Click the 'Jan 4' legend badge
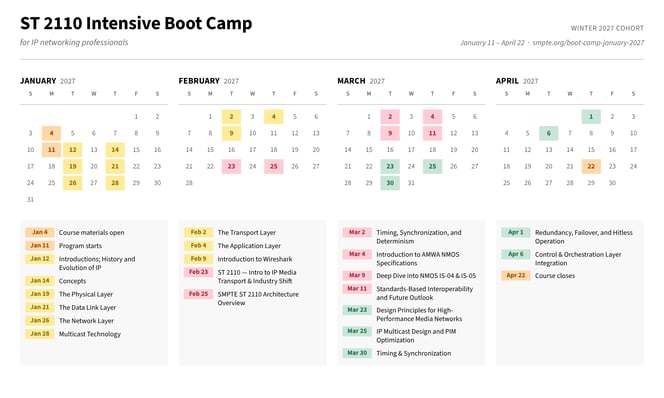Screen dimensions: 664x398 click(40, 232)
